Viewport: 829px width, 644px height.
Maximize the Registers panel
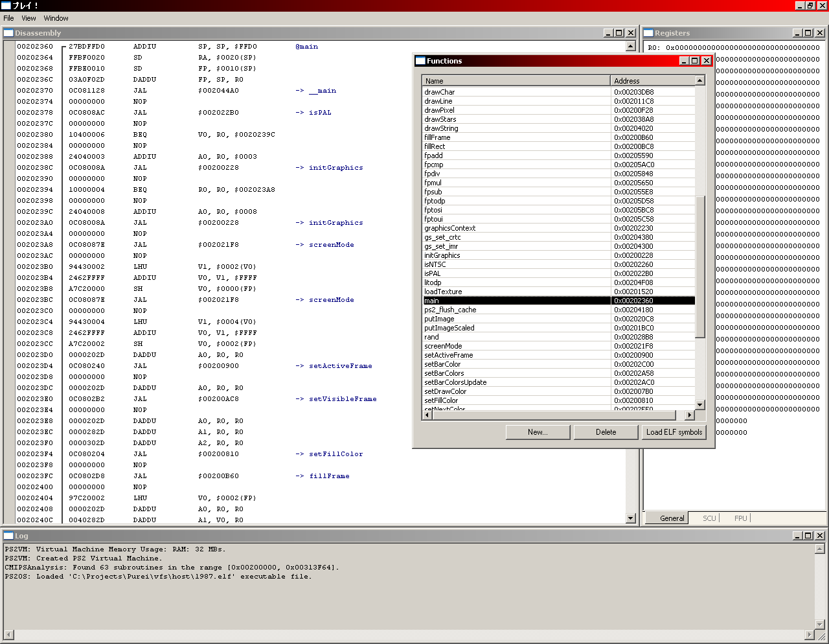click(808, 33)
